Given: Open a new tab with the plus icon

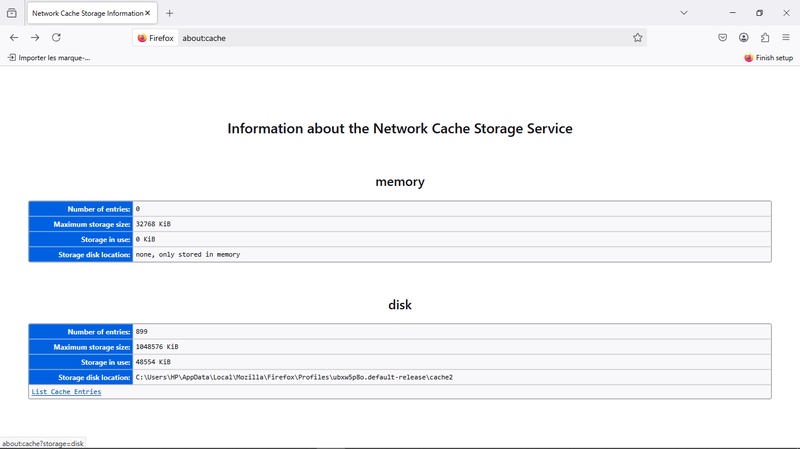Looking at the screenshot, I should pos(169,13).
